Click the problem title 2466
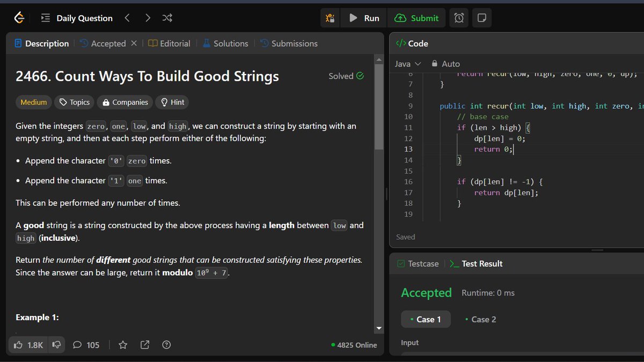Image resolution: width=644 pixels, height=362 pixels. point(147,76)
